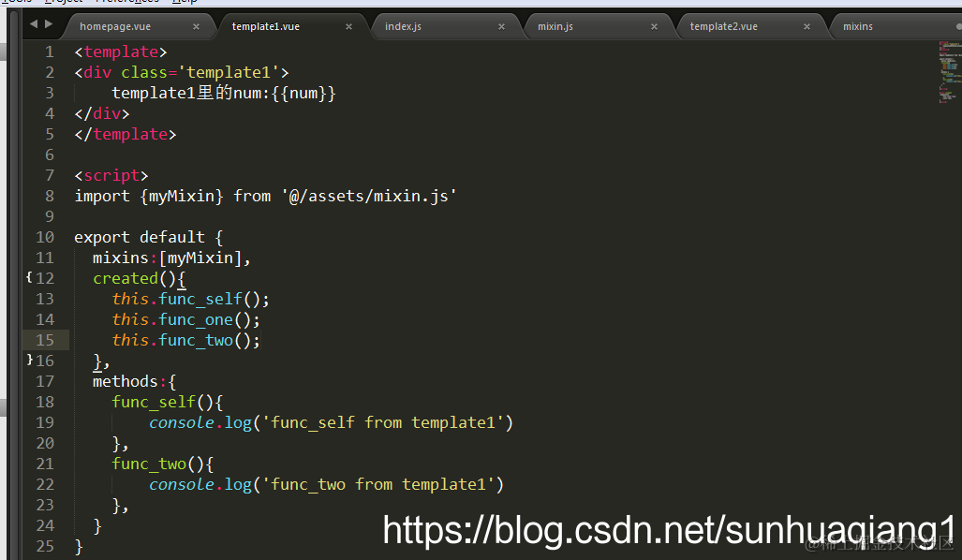Place cursor on 'import {myMixin}' line

tap(266, 197)
